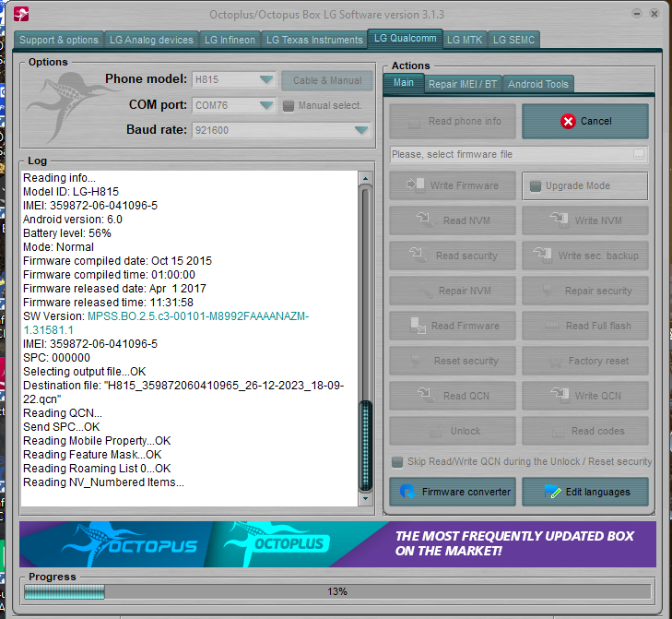Switch to the LG MTK tab
The image size is (672, 619).
[465, 40]
